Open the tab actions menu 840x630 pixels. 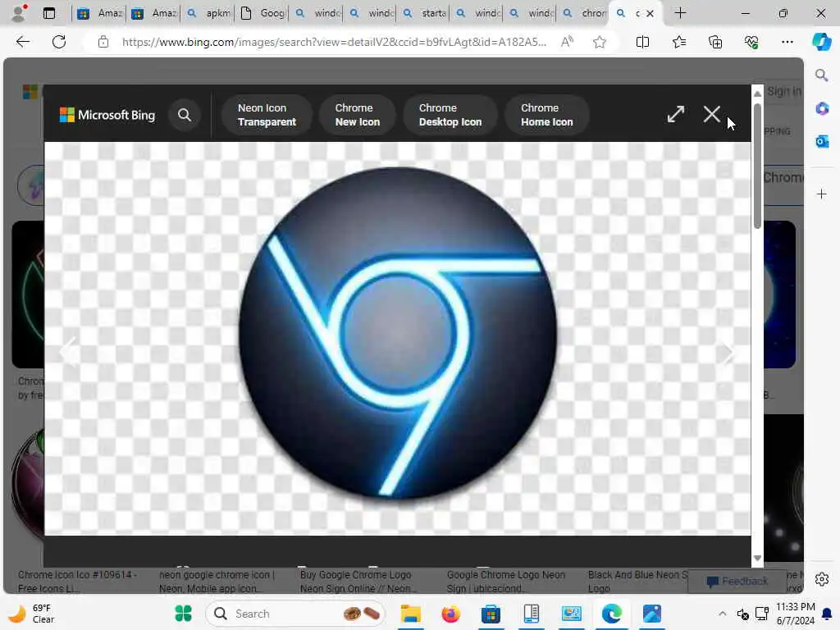pyautogui.click(x=48, y=13)
